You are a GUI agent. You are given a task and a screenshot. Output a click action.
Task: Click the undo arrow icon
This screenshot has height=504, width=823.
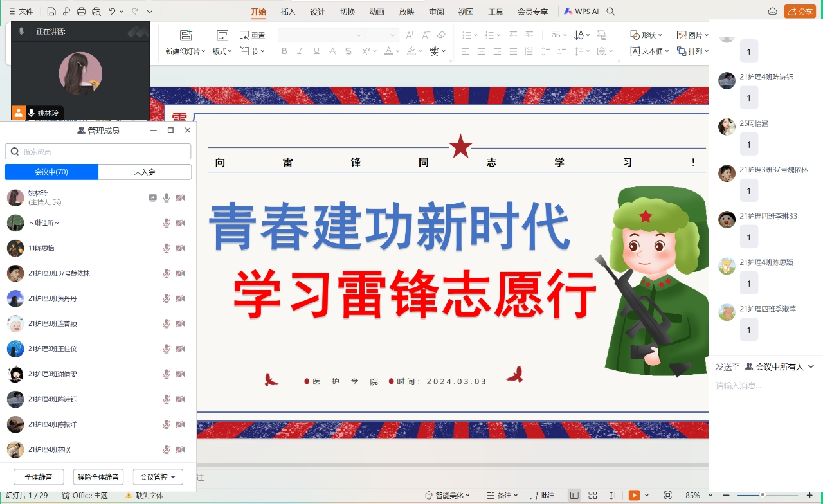(113, 12)
